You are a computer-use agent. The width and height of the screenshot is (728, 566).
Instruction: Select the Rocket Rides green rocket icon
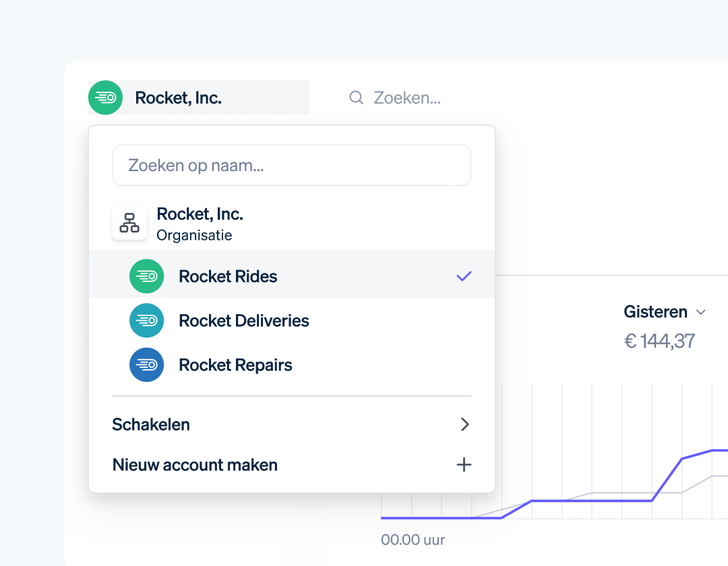coord(146,276)
